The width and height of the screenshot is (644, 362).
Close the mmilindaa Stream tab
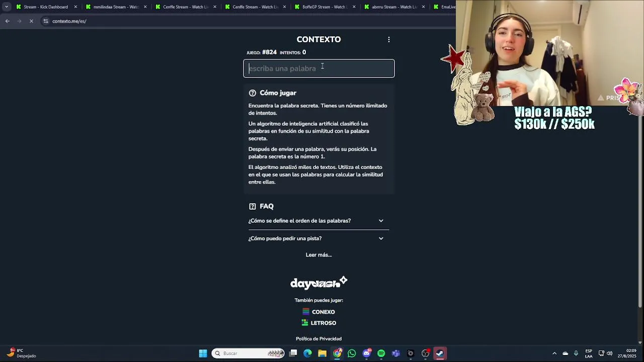145,7
